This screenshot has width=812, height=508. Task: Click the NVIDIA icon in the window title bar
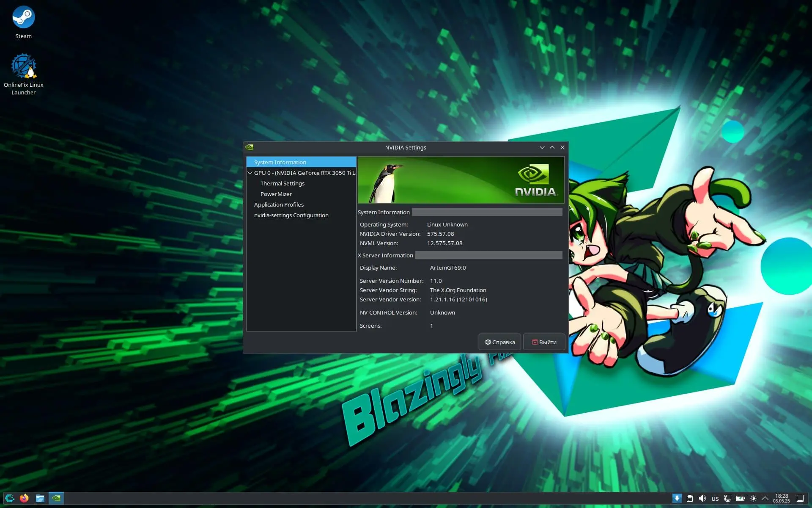249,147
